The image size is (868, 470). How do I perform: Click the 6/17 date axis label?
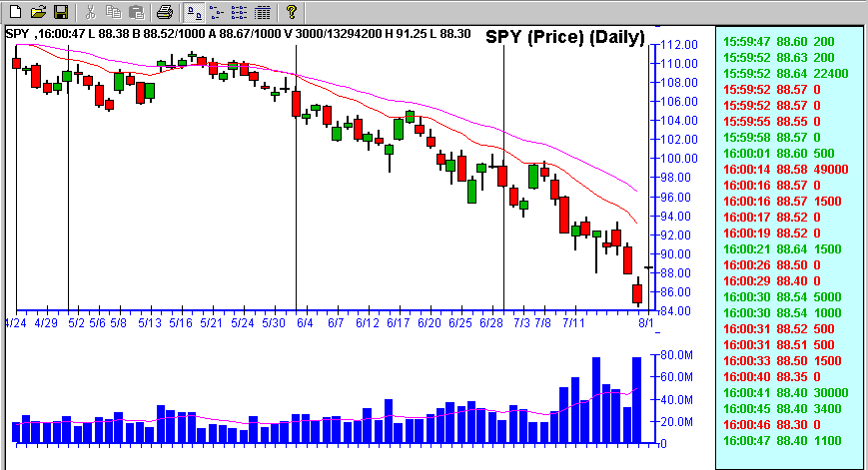click(x=398, y=323)
